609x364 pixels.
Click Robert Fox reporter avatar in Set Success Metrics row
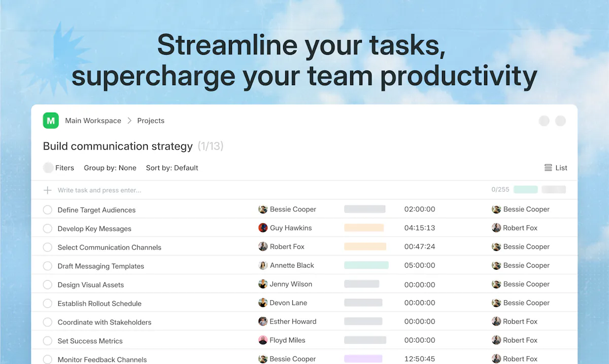click(x=496, y=340)
